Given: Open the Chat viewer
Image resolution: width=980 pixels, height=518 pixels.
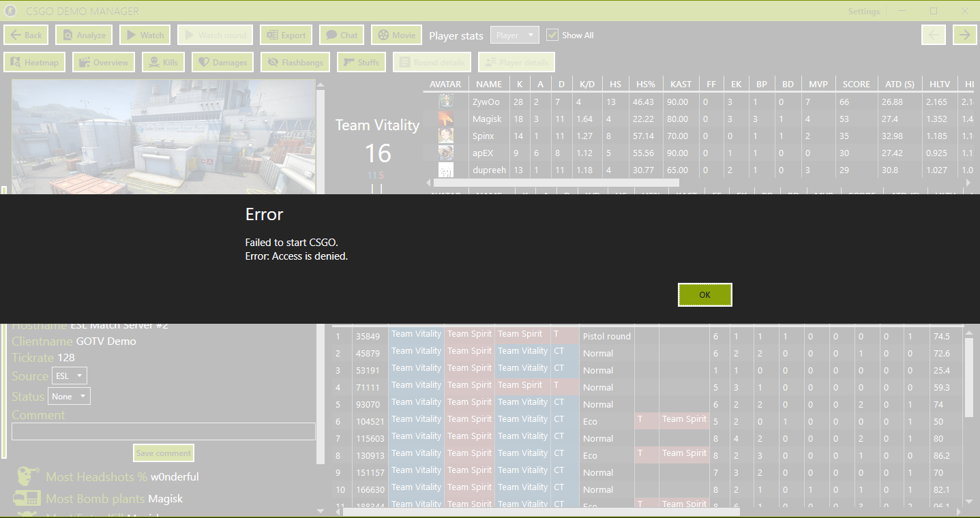Looking at the screenshot, I should click(341, 34).
